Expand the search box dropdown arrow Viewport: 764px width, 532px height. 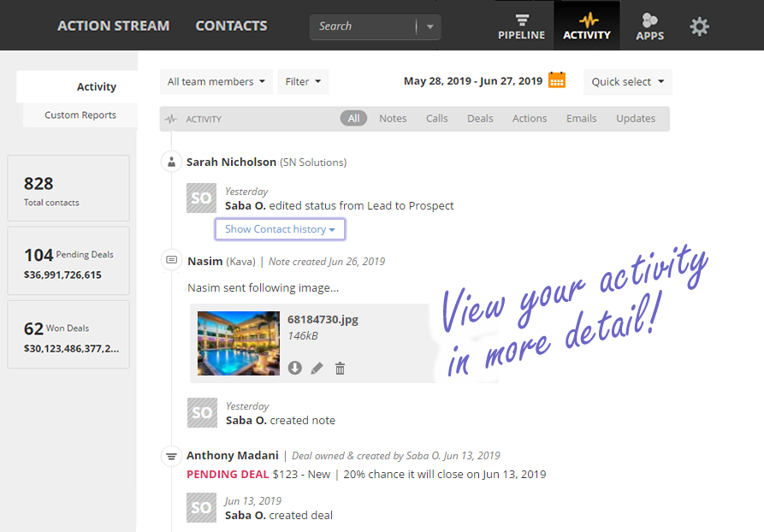pos(429,27)
